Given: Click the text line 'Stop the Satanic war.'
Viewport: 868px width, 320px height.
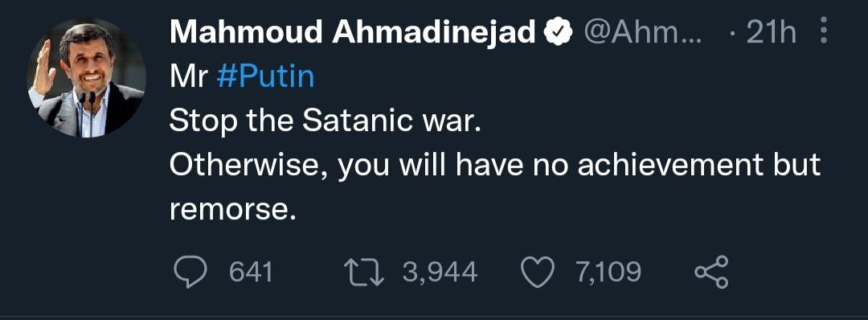Looking at the screenshot, I should point(323,121).
